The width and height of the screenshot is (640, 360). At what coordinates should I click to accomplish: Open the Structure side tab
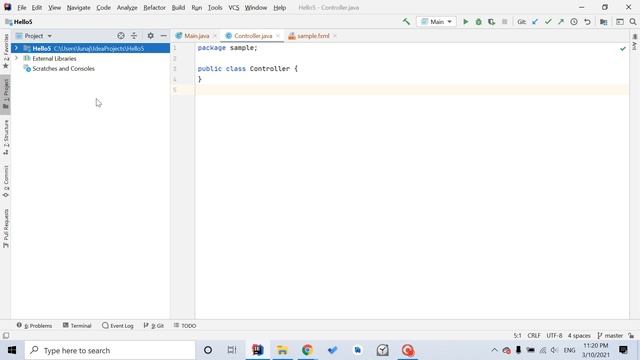pos(6,137)
